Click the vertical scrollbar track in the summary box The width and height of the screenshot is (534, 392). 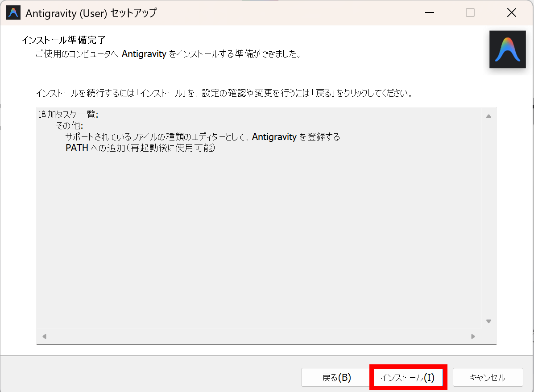tap(488, 219)
